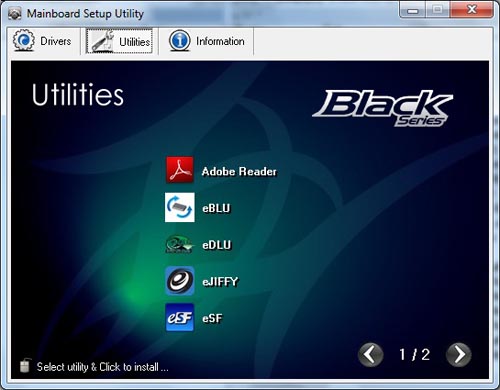Select the eBLU text label
The height and width of the screenshot is (390, 500).
pyautogui.click(x=216, y=208)
